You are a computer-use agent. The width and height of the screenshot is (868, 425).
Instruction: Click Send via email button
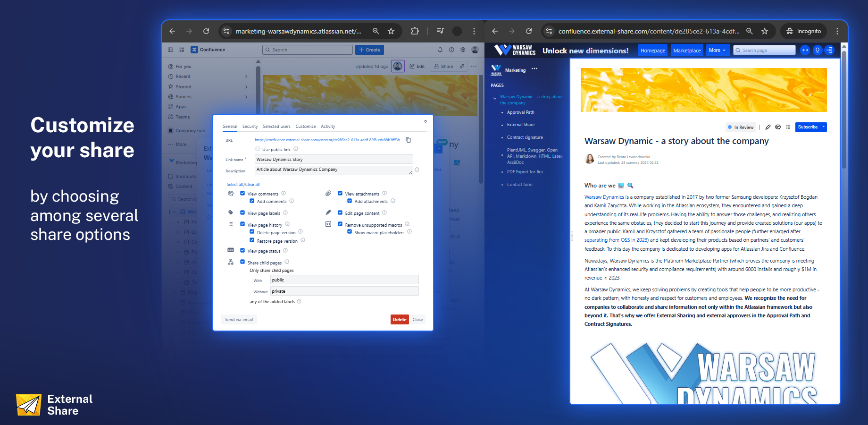coord(239,320)
